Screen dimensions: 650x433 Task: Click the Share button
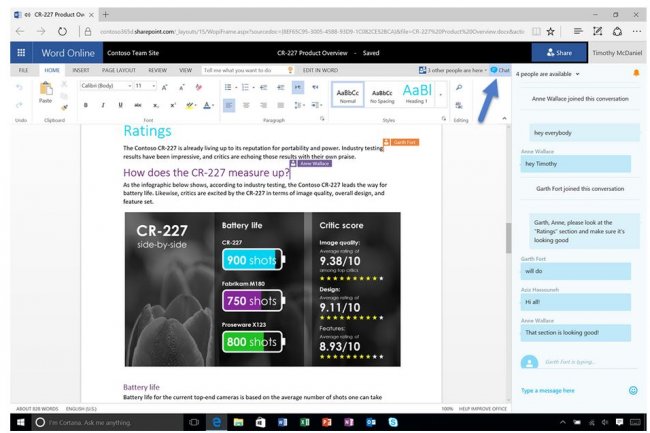(x=559, y=53)
